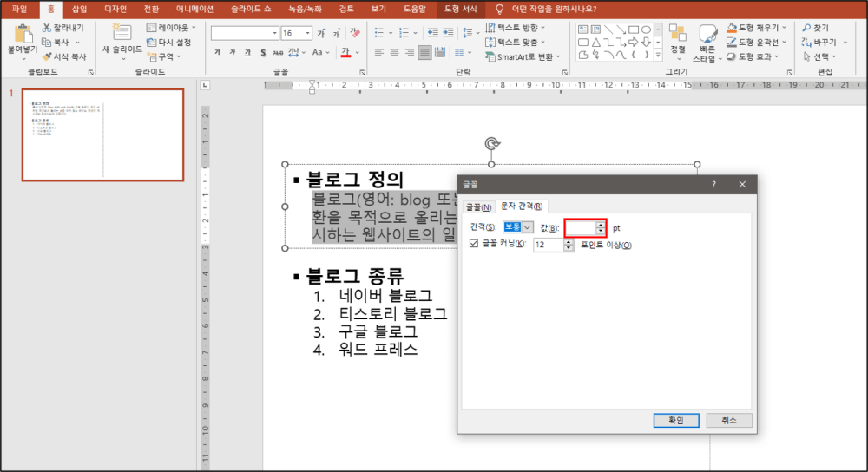Click 취소 button in dialog
The width and height of the screenshot is (868, 472).
pyautogui.click(x=729, y=421)
